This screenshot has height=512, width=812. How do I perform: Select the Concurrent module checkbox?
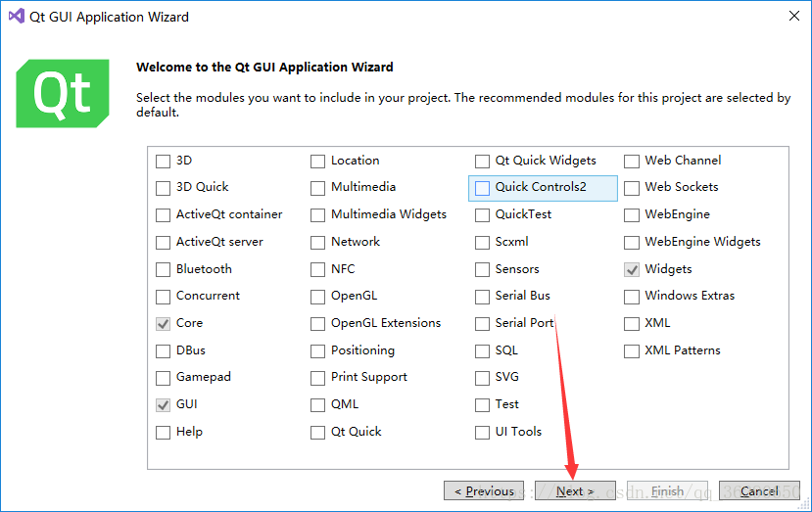tap(164, 297)
